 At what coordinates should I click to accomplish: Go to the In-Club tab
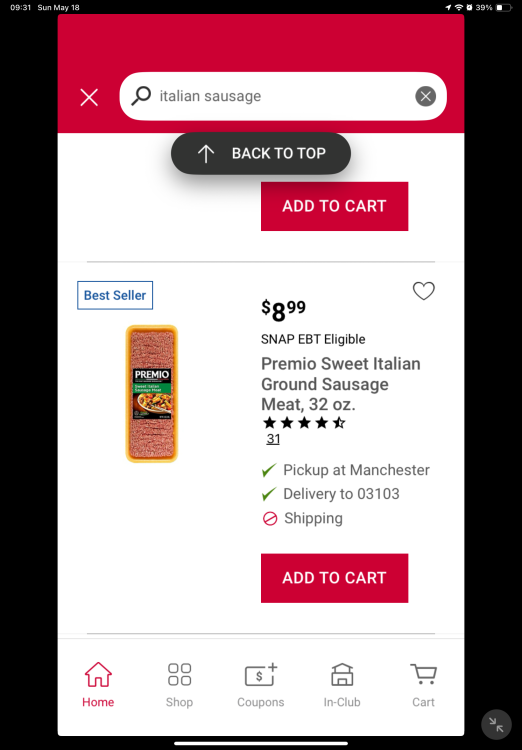pos(342,685)
